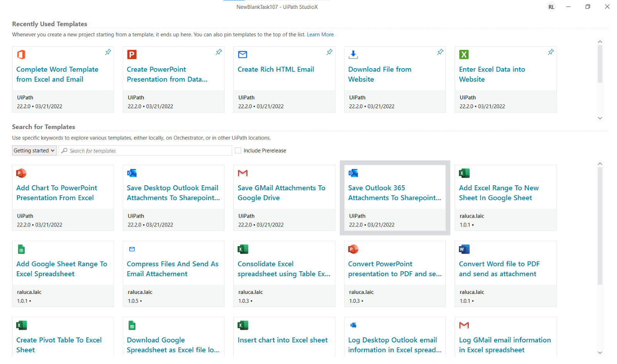Select Convert PowerPoint presentation to PDF template

pyautogui.click(x=394, y=269)
